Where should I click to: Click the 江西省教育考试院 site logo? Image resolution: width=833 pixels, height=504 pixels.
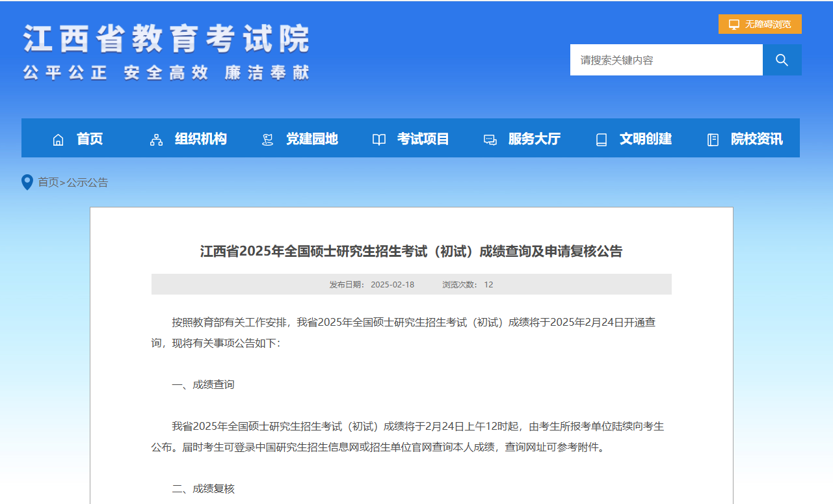pyautogui.click(x=166, y=39)
